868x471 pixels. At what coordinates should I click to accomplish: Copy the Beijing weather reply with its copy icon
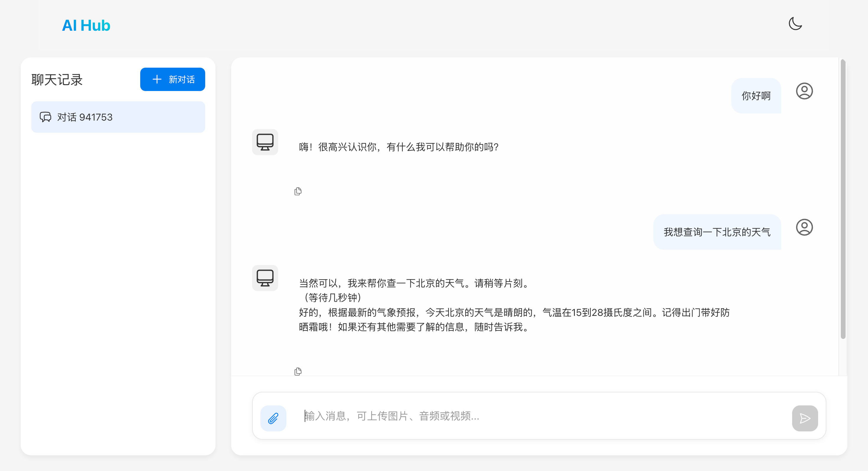click(x=298, y=371)
